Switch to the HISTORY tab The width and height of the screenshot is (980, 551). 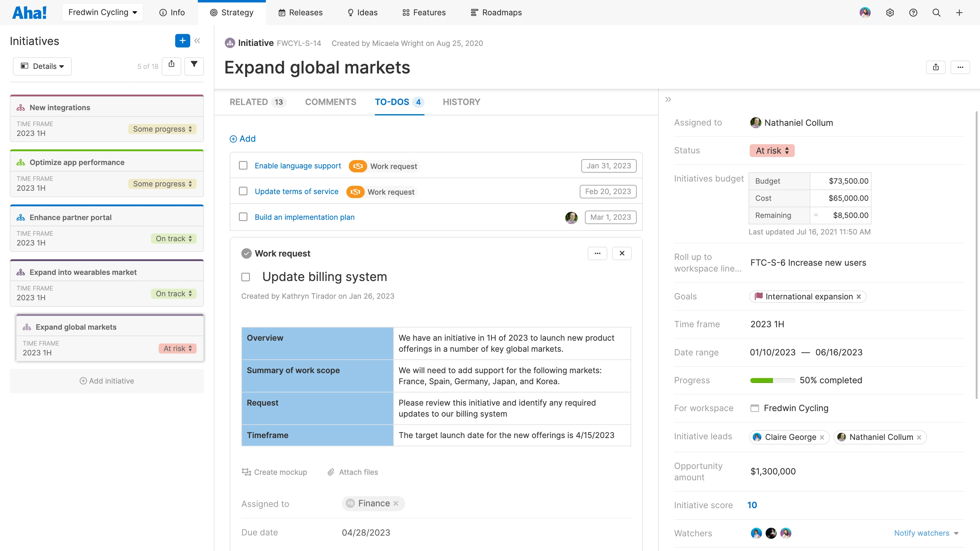point(461,102)
